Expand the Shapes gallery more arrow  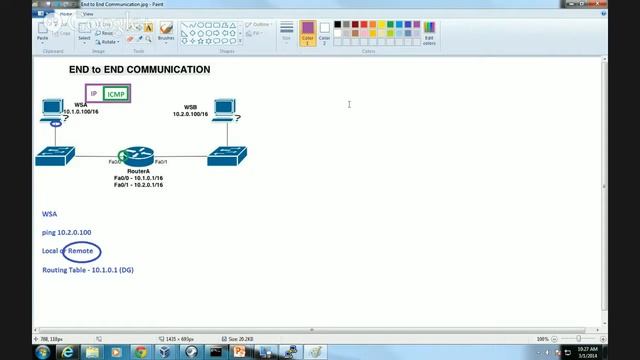coord(240,41)
